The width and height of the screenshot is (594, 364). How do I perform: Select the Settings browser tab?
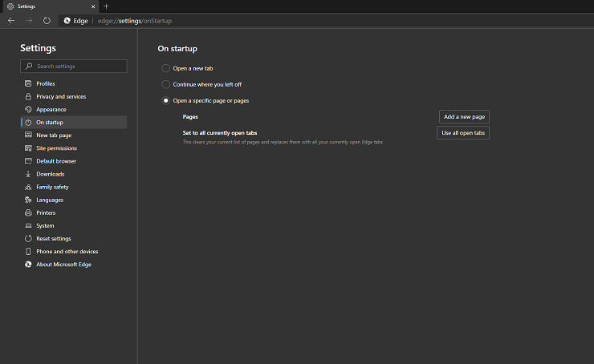(x=50, y=6)
